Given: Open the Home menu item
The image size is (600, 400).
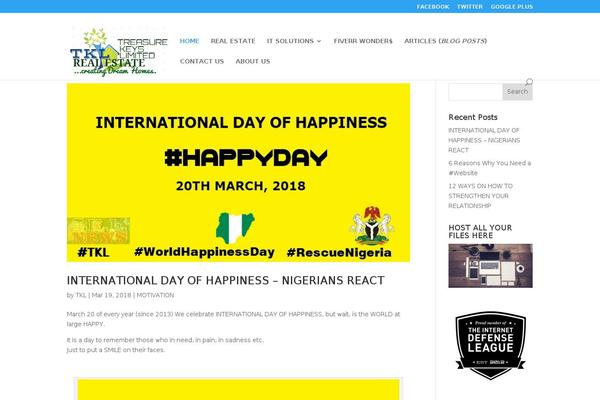Looking at the screenshot, I should [x=189, y=41].
